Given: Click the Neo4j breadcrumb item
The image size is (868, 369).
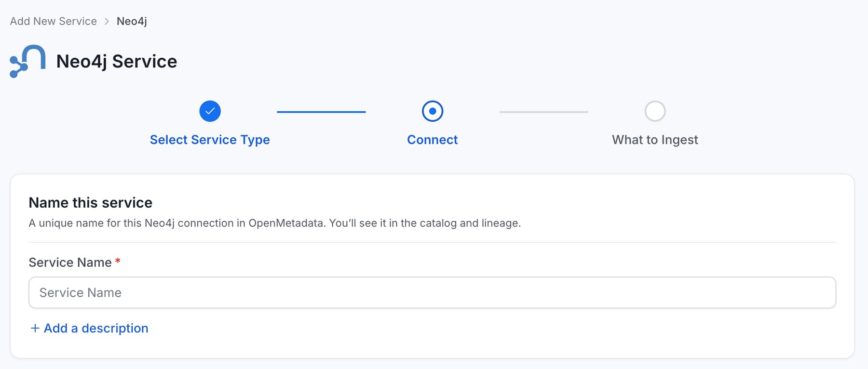Looking at the screenshot, I should 132,21.
